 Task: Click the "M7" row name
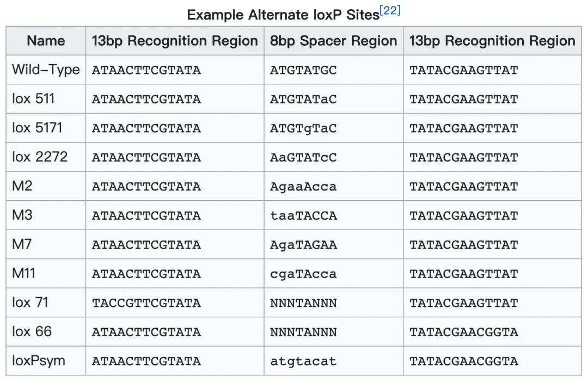(x=22, y=244)
